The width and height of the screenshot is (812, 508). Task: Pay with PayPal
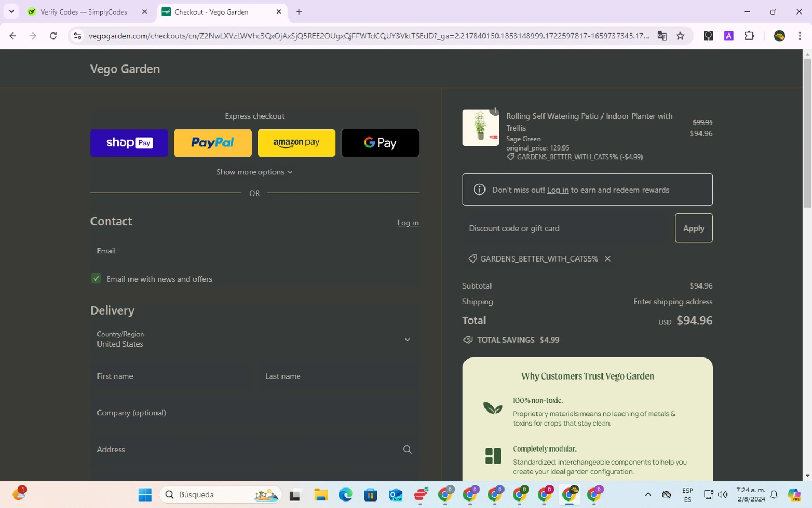click(213, 143)
